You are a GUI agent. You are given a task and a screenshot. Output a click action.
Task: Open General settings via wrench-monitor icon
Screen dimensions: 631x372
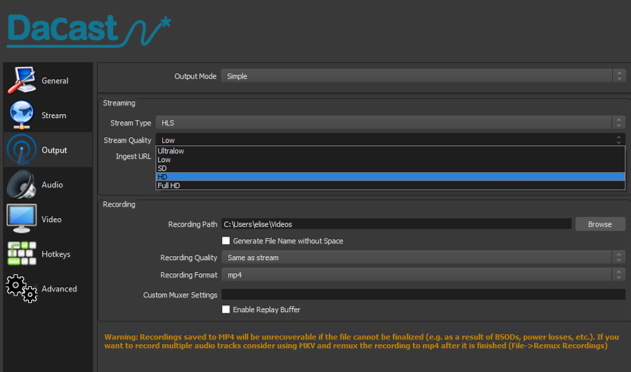coord(21,80)
